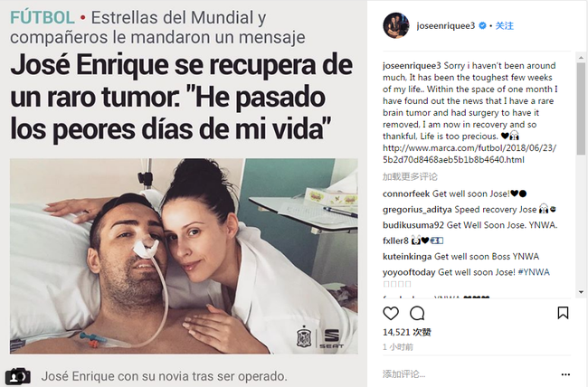This screenshot has width=588, height=387.
Task: Click the joseenriquee3 profile avatar
Action: pos(396,25)
